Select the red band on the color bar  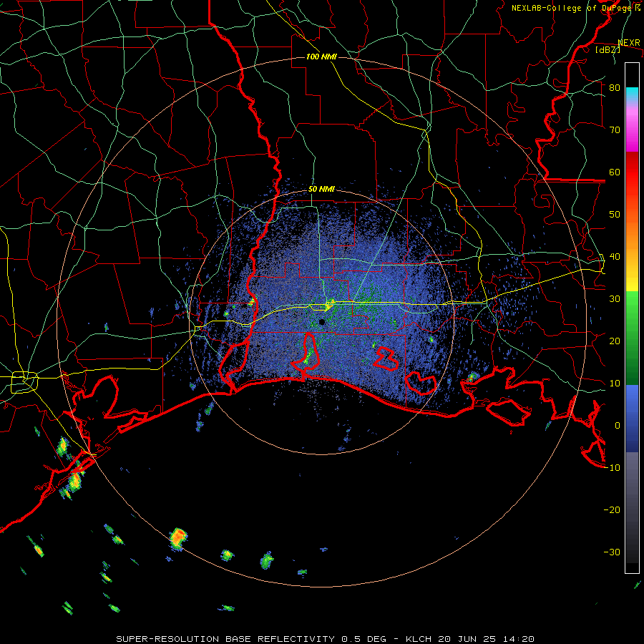point(632,173)
